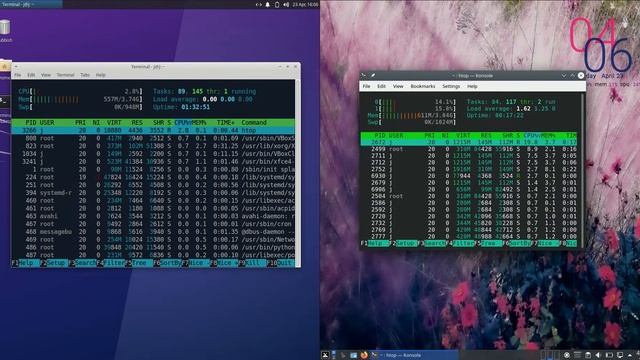Switch desktop using KDE pager widget
Image resolution: width=640 pixels, height=360 pixels.
pos(550,355)
